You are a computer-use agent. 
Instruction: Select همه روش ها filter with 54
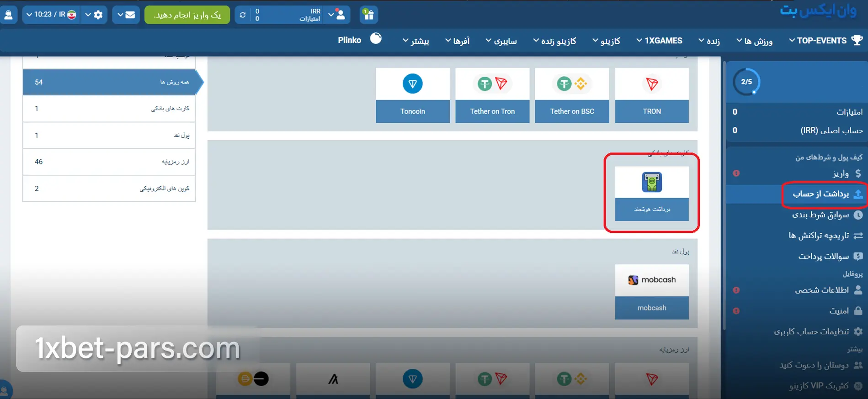tap(109, 82)
